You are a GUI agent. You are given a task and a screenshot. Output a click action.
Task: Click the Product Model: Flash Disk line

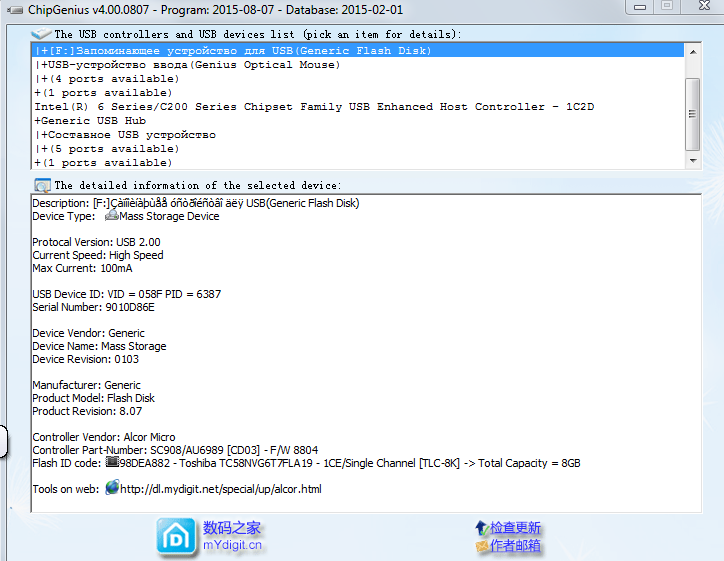point(94,398)
